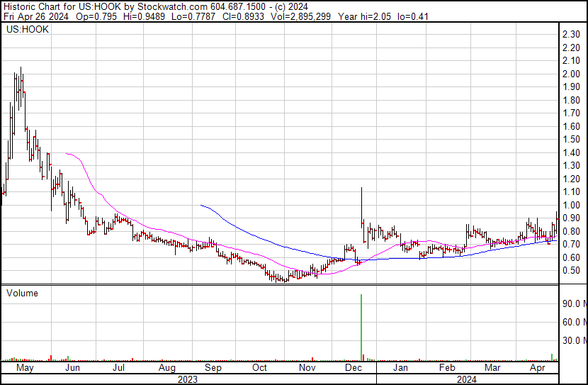Click the 1.00 price axis label
Screen dimensions: 588x385
(571, 205)
